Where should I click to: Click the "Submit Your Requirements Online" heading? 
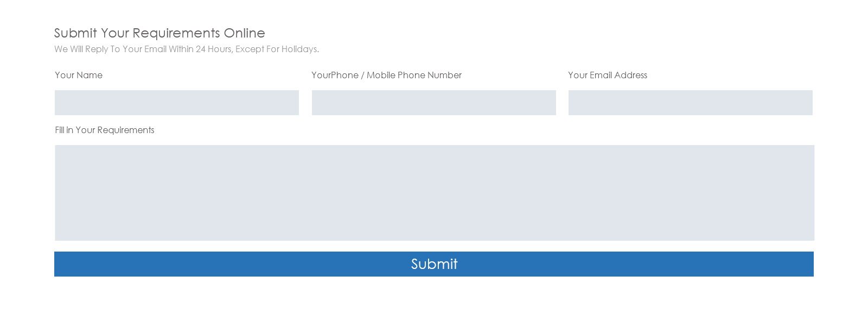pyautogui.click(x=159, y=33)
